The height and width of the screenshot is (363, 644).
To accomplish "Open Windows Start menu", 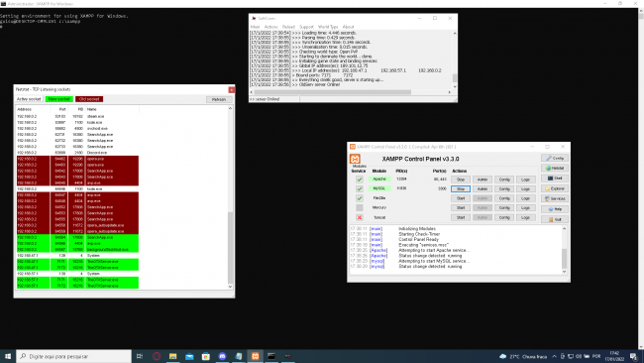I will (8, 356).
